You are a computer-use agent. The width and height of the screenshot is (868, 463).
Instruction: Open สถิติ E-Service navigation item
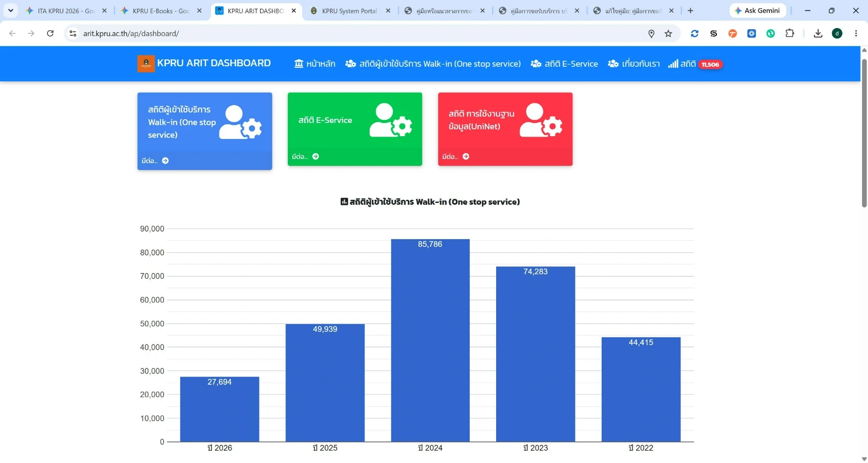click(x=564, y=64)
